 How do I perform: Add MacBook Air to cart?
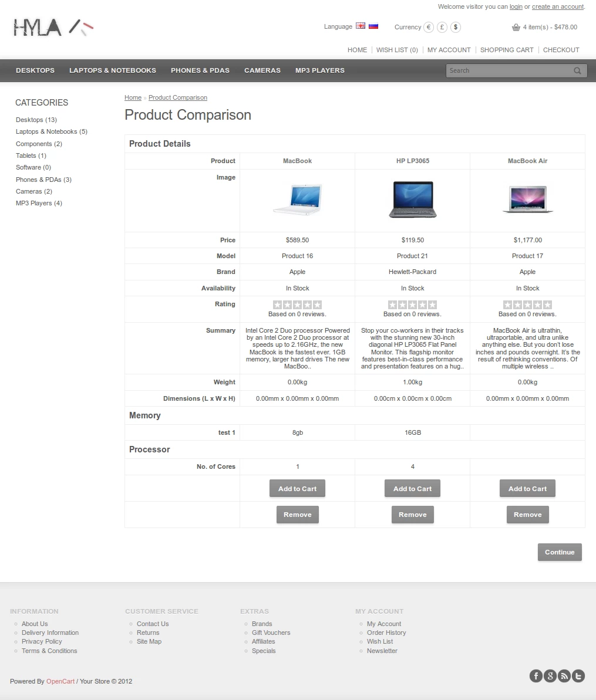coord(528,488)
